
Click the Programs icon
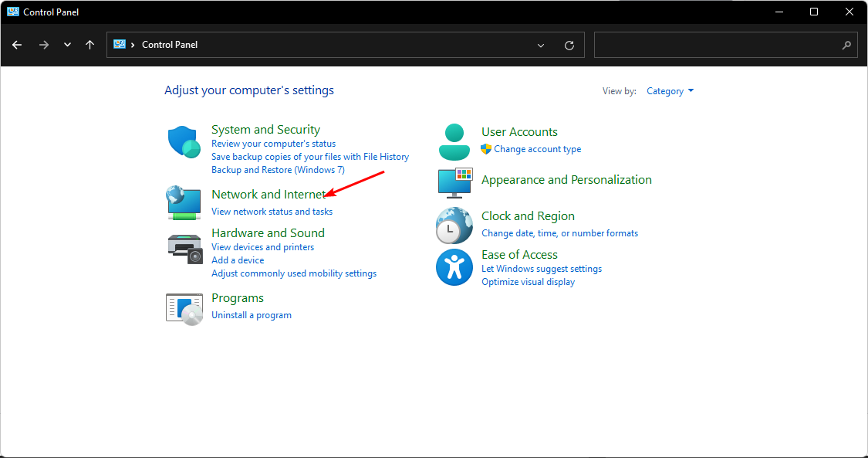[184, 308]
